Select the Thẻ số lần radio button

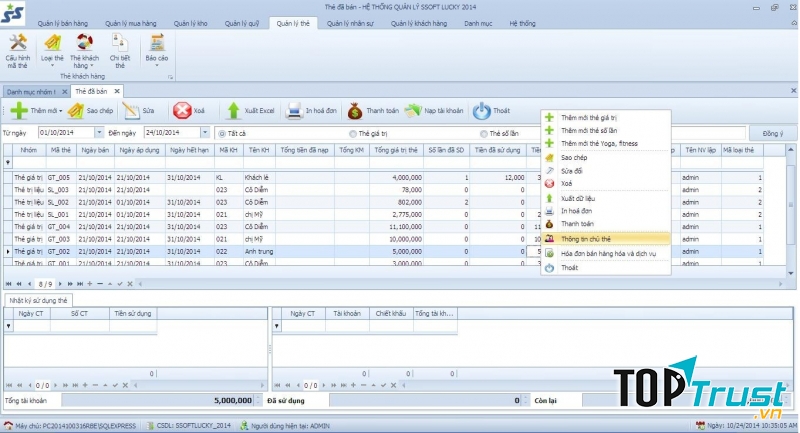tap(483, 134)
